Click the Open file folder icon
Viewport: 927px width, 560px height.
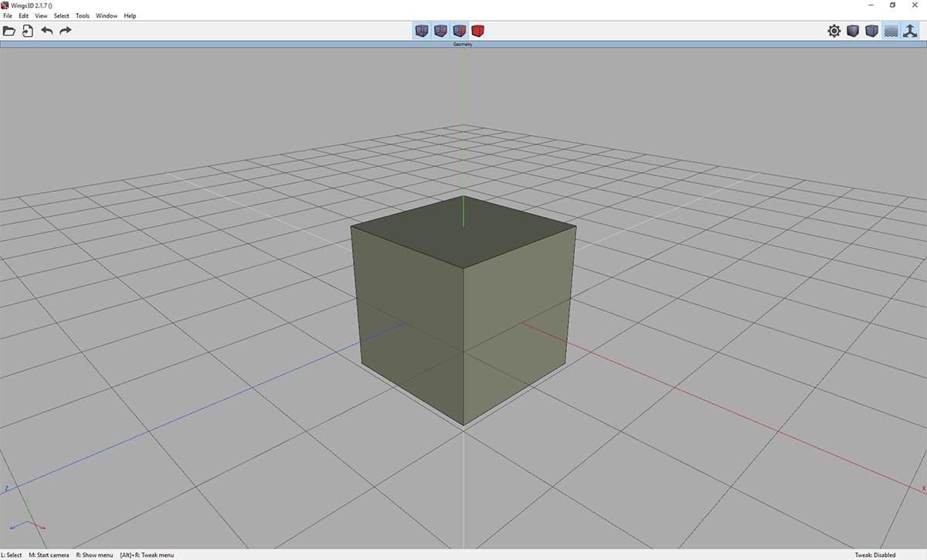point(9,31)
